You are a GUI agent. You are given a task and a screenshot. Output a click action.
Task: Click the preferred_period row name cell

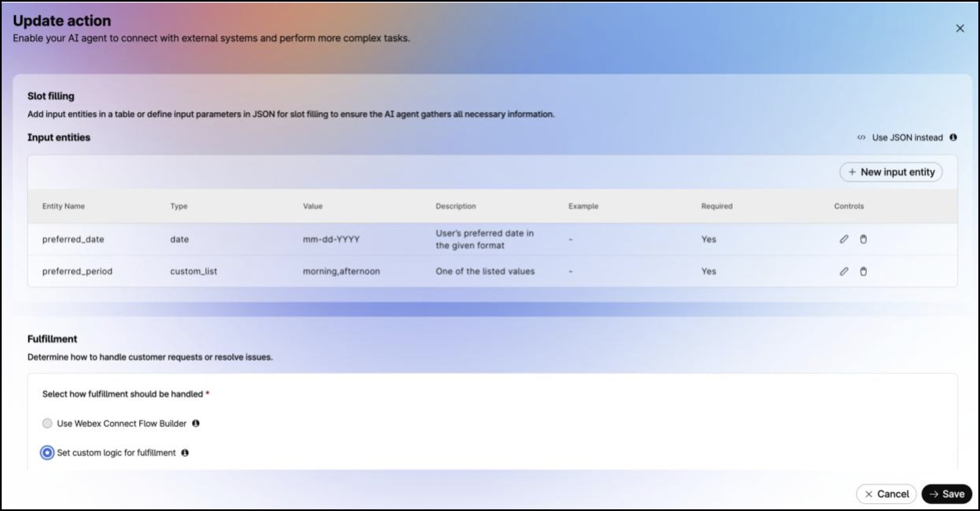77,271
